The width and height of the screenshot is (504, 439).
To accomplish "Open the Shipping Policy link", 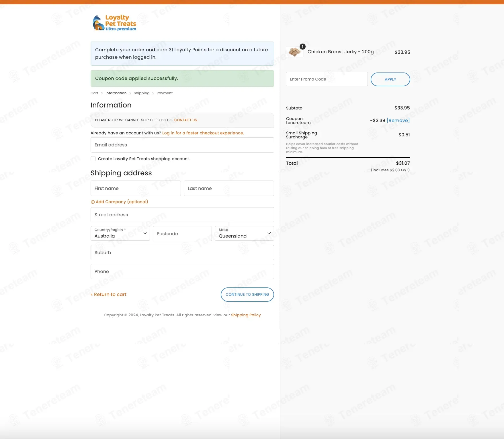I will click(x=246, y=315).
